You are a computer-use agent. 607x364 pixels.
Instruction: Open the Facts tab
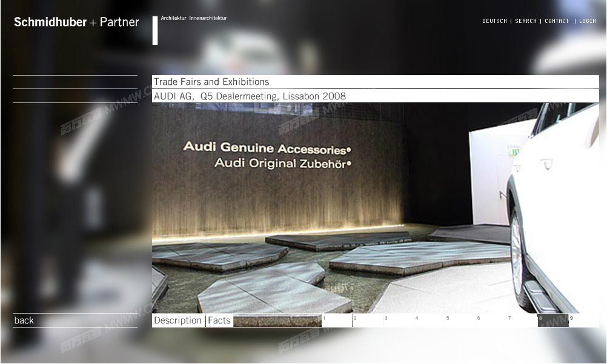219,320
